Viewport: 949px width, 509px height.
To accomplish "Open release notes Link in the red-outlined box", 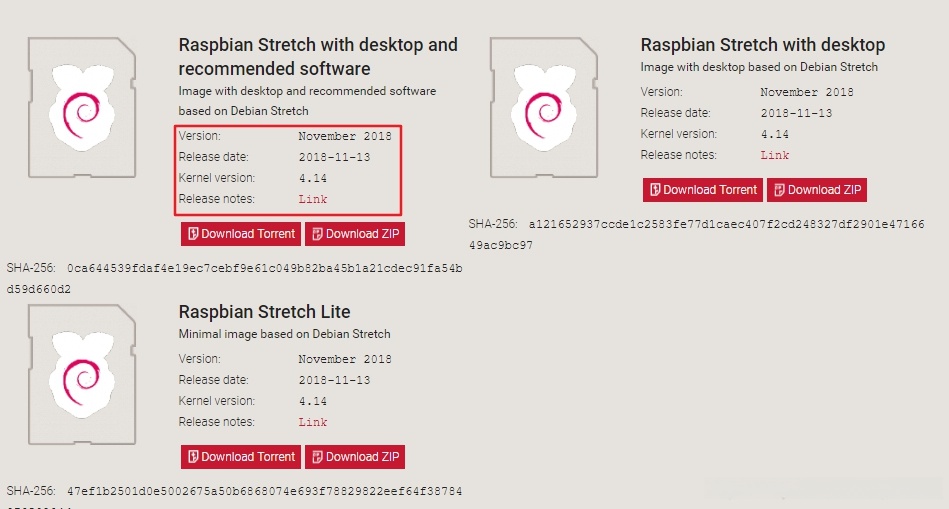I will click(313, 199).
